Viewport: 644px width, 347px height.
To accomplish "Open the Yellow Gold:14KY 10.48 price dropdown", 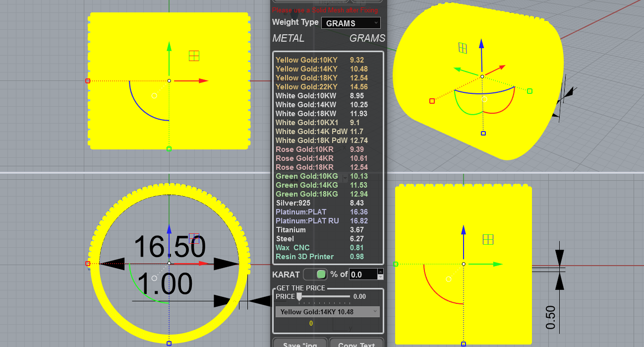I will coord(328,312).
